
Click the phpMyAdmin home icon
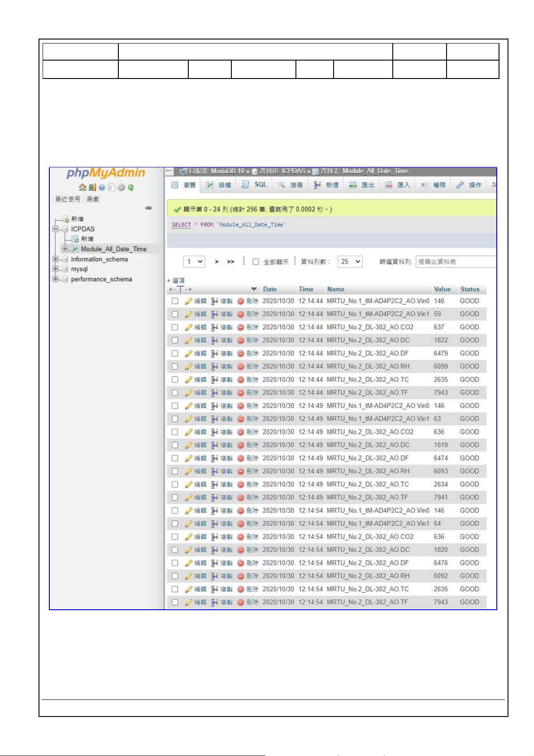[82, 188]
